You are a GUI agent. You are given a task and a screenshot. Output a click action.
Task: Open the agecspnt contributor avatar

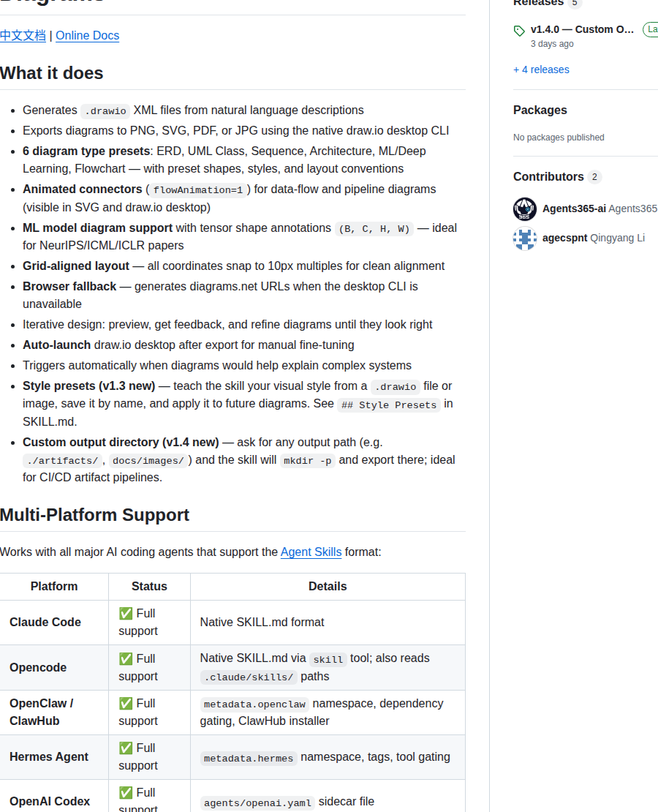tap(525, 238)
